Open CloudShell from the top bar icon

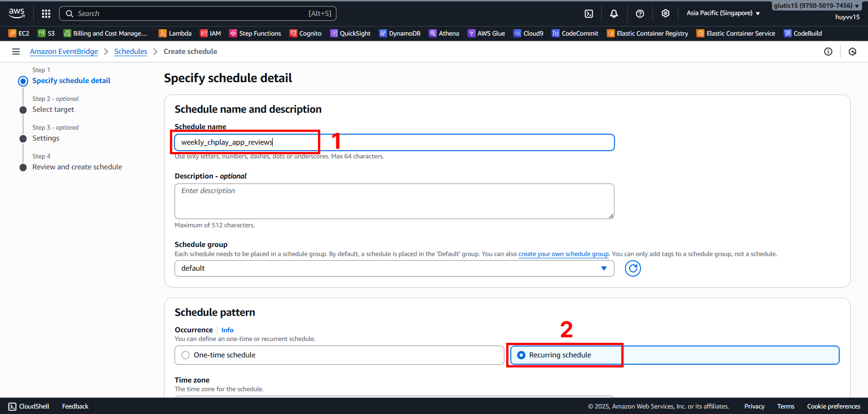tap(589, 14)
